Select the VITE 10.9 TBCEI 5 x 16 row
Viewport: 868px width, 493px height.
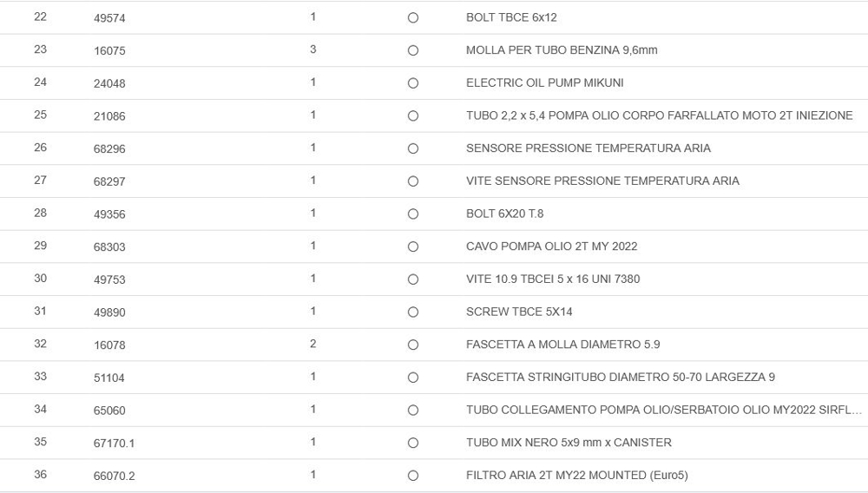point(553,279)
